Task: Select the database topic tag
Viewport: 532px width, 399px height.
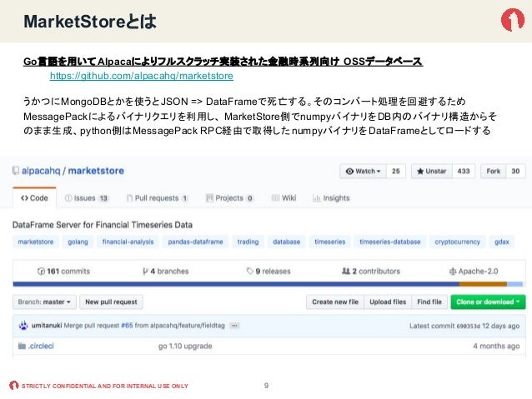Action: [286, 242]
